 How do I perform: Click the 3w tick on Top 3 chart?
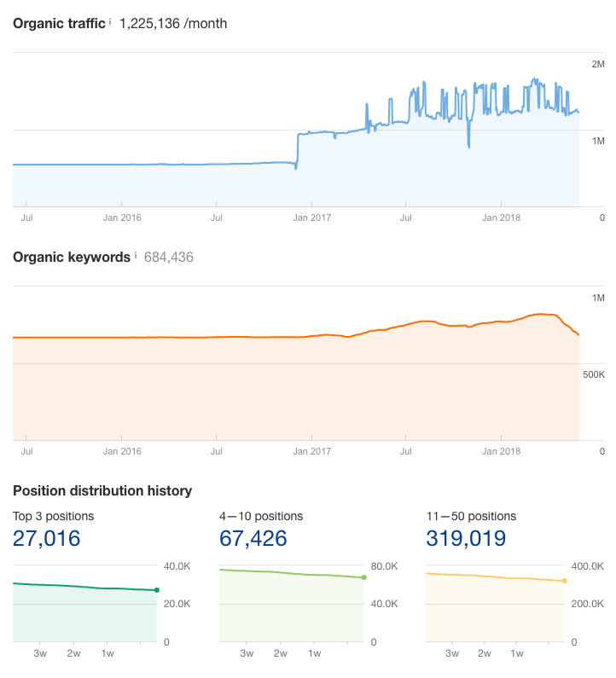(x=40, y=653)
